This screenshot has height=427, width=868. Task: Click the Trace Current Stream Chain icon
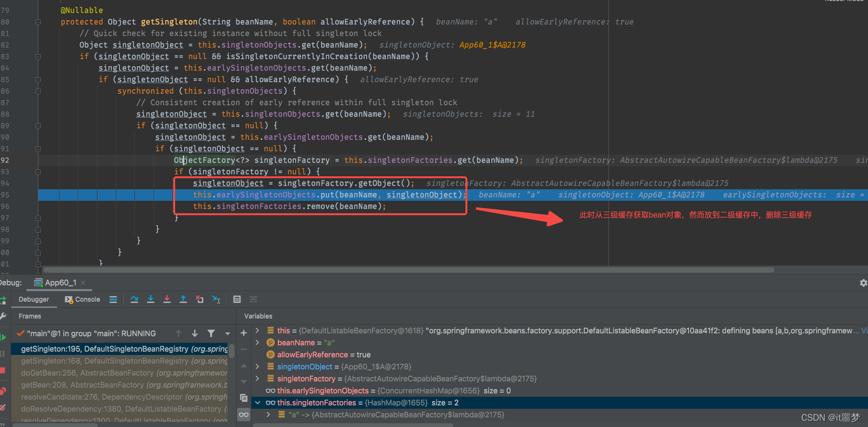pos(253,299)
